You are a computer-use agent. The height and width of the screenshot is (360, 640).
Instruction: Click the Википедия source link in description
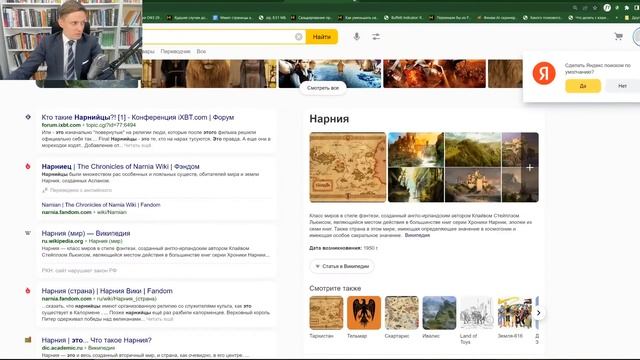coord(417,236)
